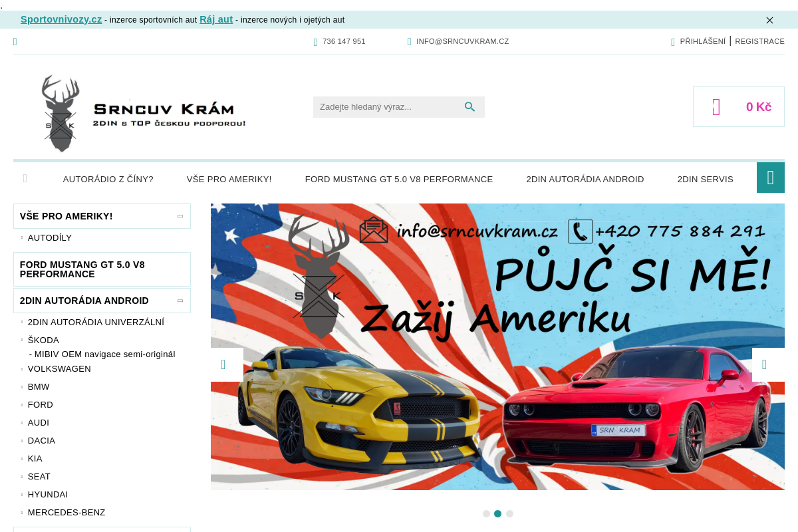798x532 pixels.
Task: Open the Audi category
Action: (x=39, y=423)
